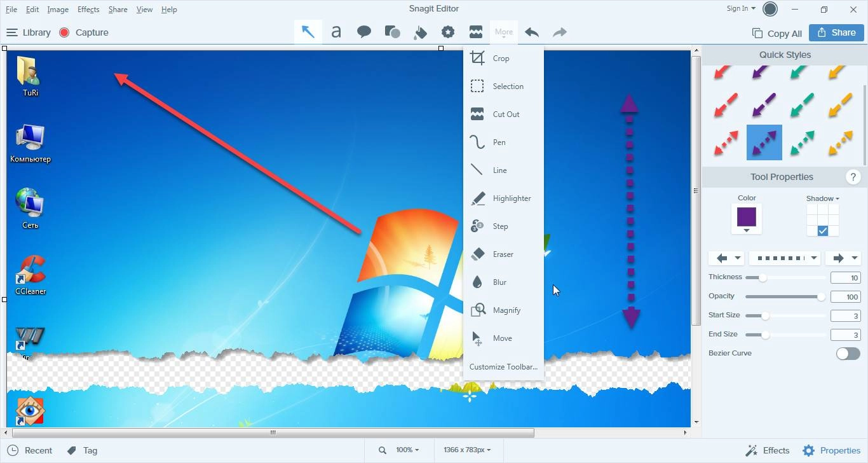Screen dimensions: 868x463
Task: Apply the purple dashed single arrow quick style
Action: coord(764,105)
